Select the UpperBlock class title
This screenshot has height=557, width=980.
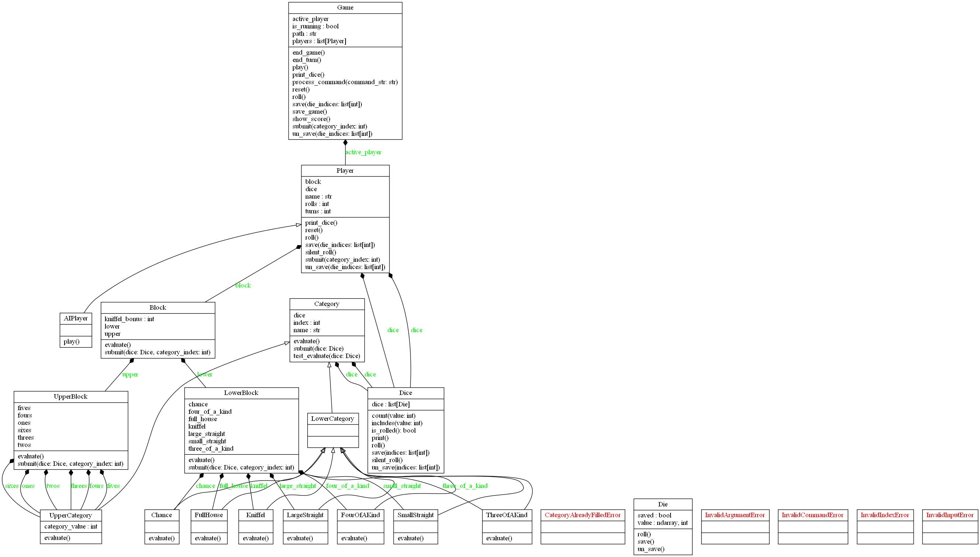pyautogui.click(x=71, y=396)
